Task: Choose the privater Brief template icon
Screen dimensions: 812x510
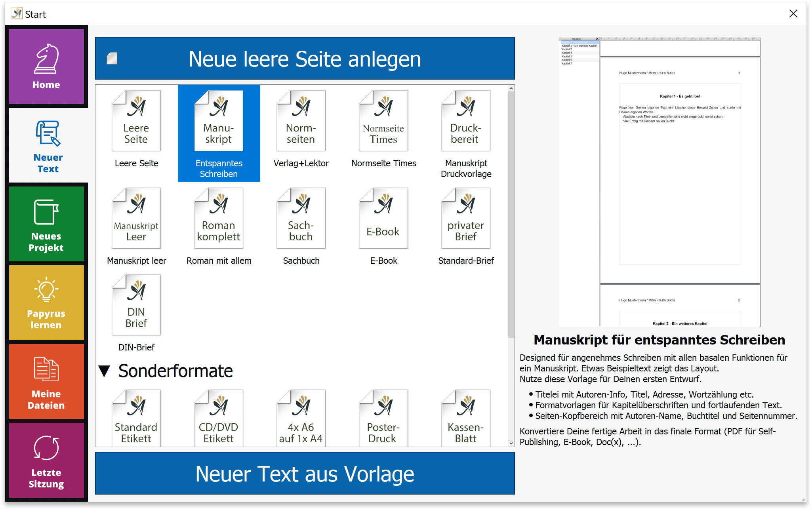Action: 466,218
